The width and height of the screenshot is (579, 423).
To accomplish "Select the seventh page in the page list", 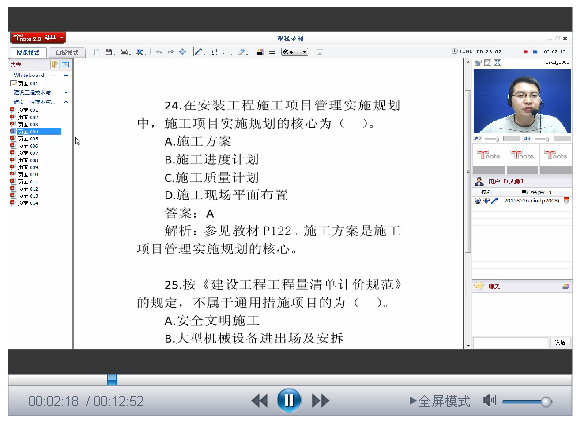I will [24, 153].
